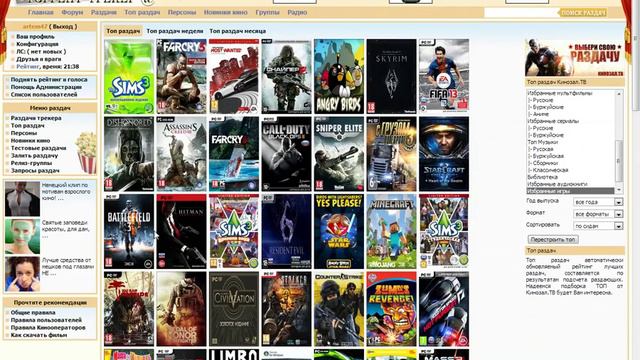Screen dimensions: 640x360
Task: Open Радио in the top navigation
Action: pos(297,12)
